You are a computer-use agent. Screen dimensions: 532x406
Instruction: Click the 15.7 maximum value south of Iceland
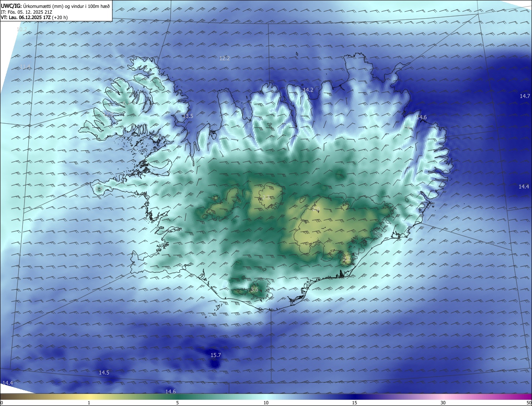(x=216, y=355)
